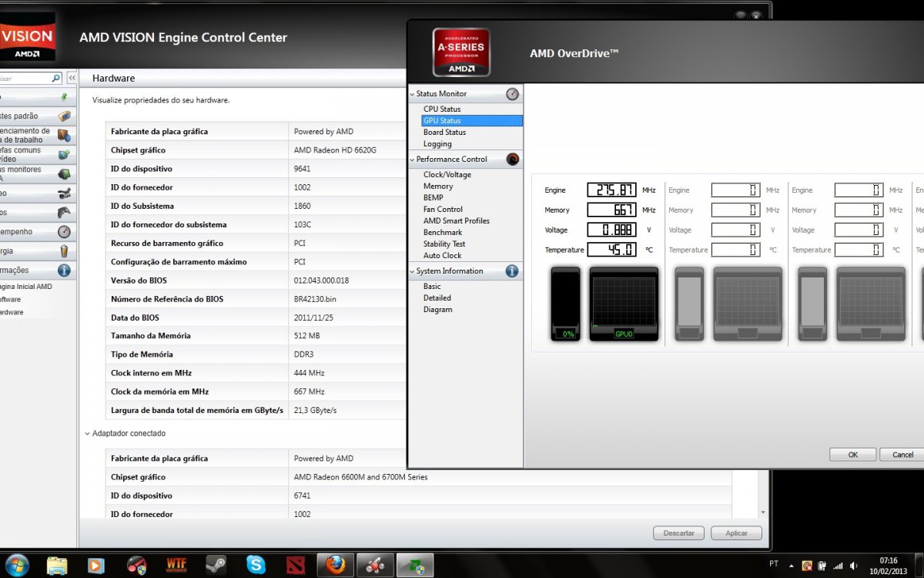Click the GPU0 0% usage bar
This screenshot has width=924, height=578.
[x=566, y=304]
